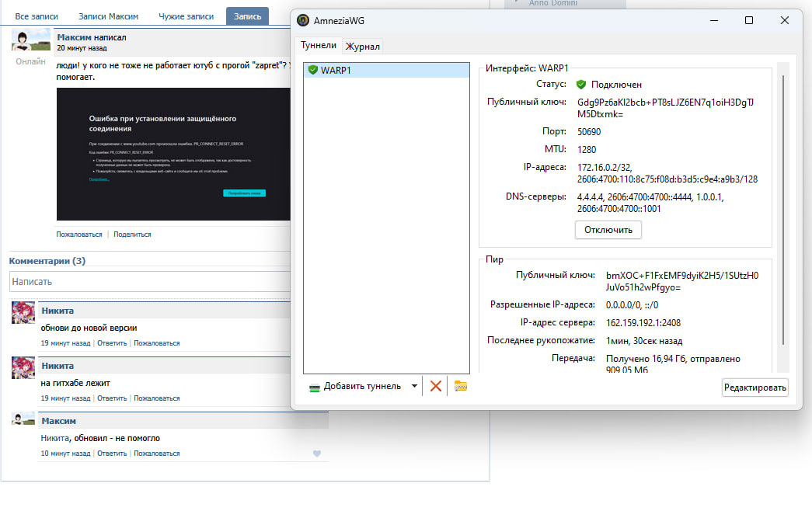Click Никита name above 'обнови до новой версии'
The image size is (812, 511).
pos(58,311)
